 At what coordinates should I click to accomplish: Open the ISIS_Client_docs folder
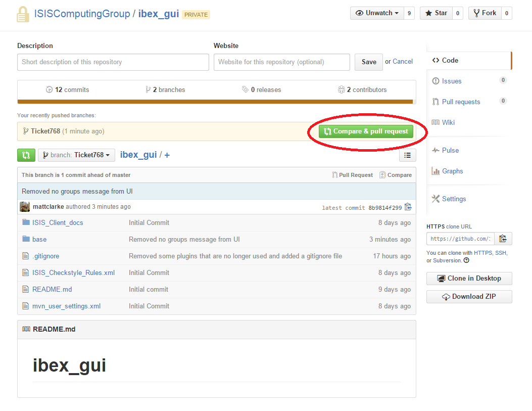[58, 222]
